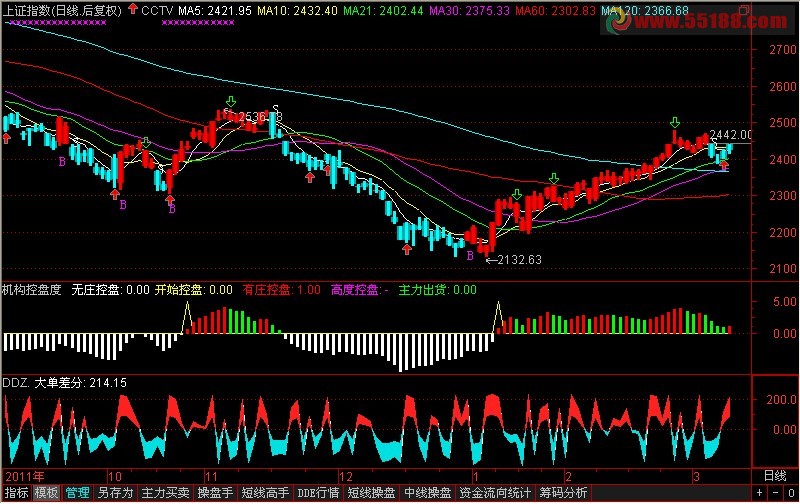Open 资金流向统计 template
Image resolution: width=800 pixels, height=504 pixels.
495,493
